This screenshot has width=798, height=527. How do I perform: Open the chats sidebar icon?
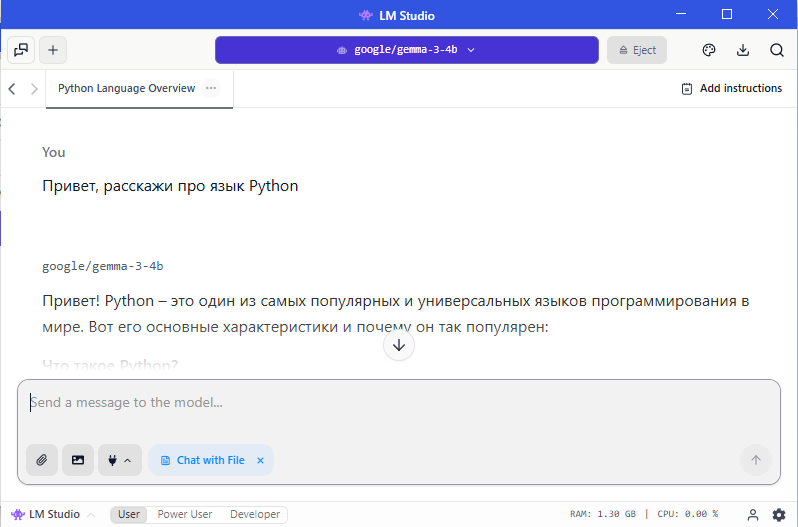pyautogui.click(x=21, y=50)
